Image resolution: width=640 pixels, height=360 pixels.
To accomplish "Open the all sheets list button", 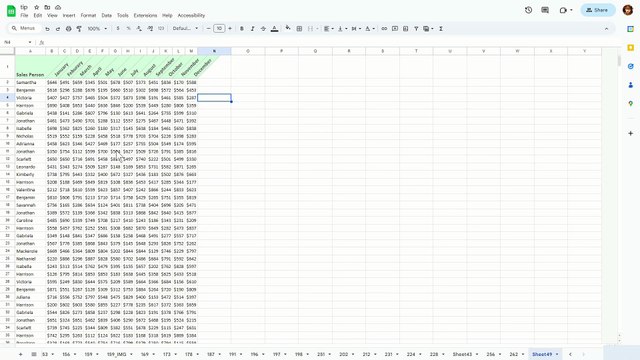I will click(34, 354).
